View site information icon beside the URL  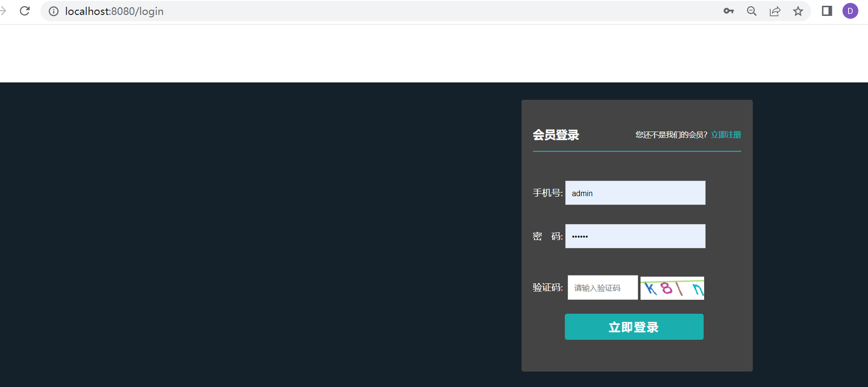(x=53, y=11)
